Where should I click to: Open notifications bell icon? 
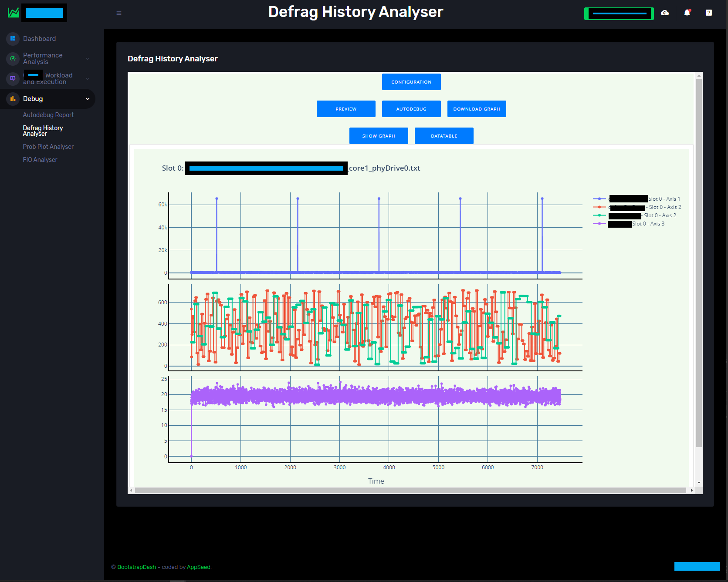(687, 13)
